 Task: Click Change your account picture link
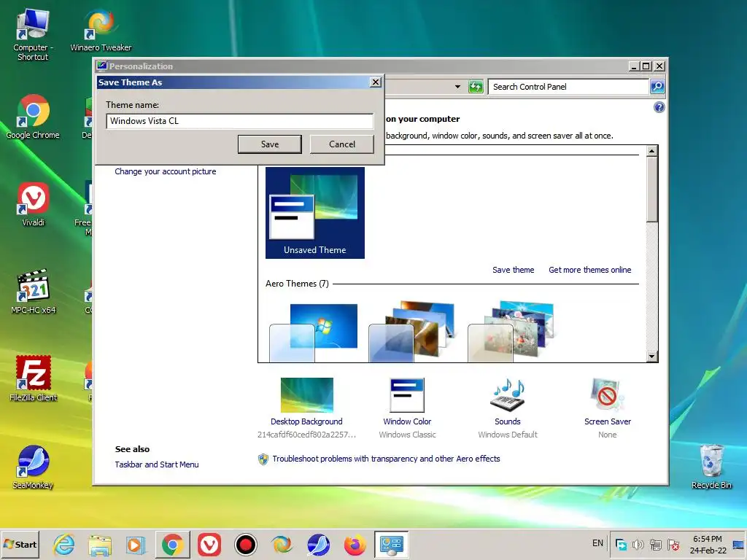pyautogui.click(x=166, y=171)
